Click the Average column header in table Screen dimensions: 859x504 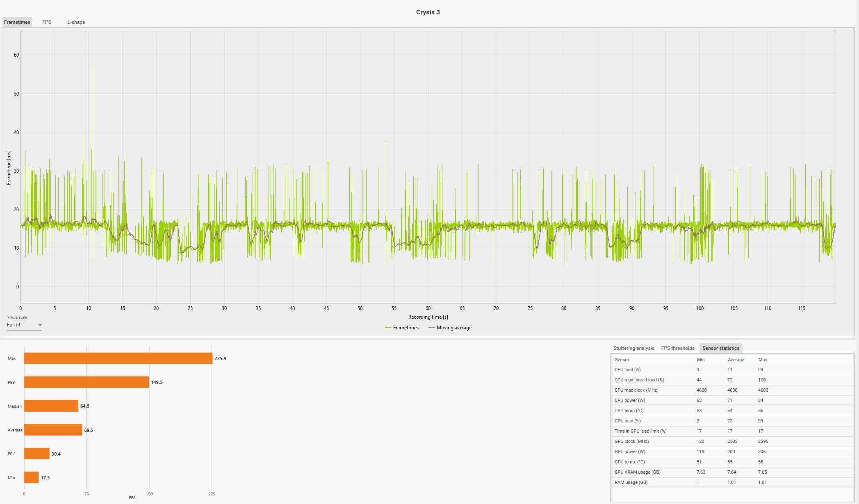736,360
